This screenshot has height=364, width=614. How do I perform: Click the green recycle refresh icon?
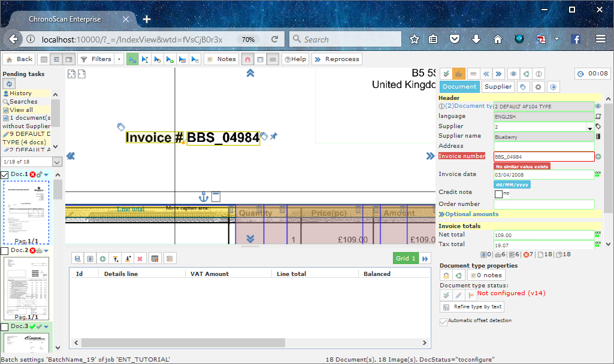coord(527,74)
